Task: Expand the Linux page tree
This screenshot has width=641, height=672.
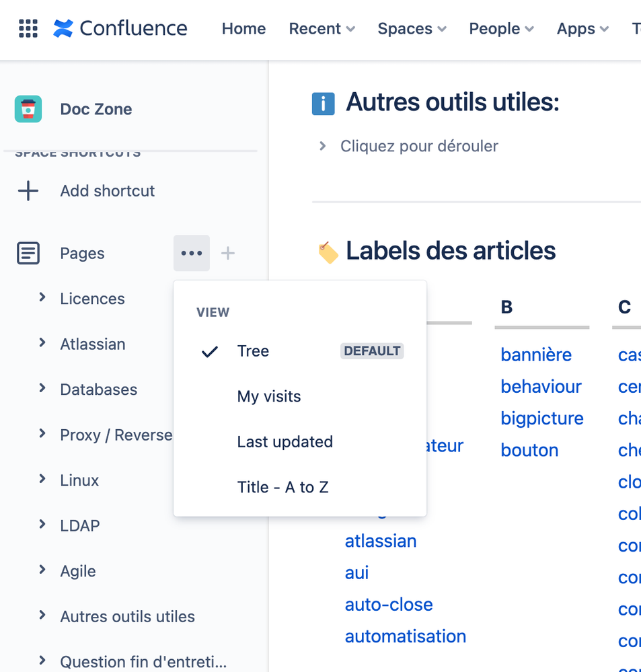Action: click(x=42, y=479)
